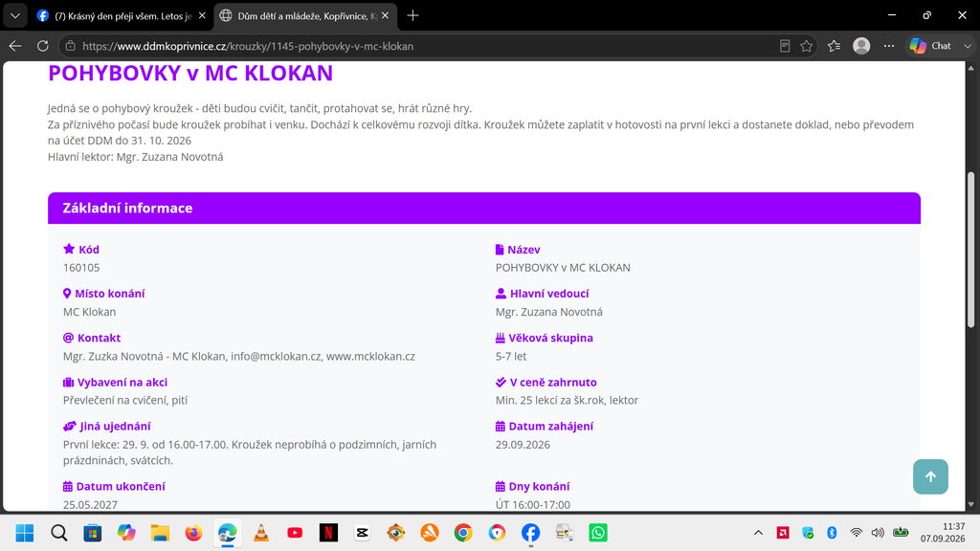Open Netflix from the taskbar

tap(329, 533)
